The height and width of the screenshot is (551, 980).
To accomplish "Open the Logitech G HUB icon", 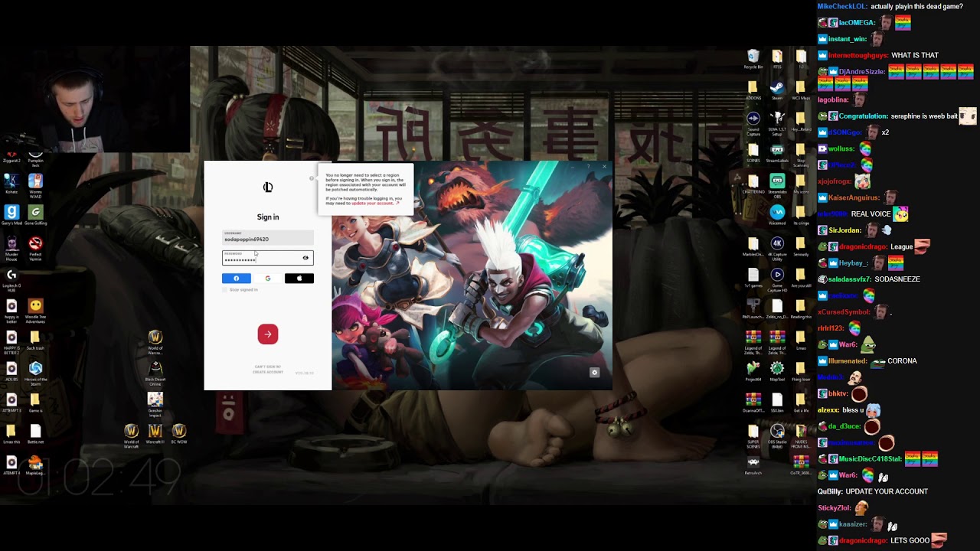I will pyautogui.click(x=11, y=279).
